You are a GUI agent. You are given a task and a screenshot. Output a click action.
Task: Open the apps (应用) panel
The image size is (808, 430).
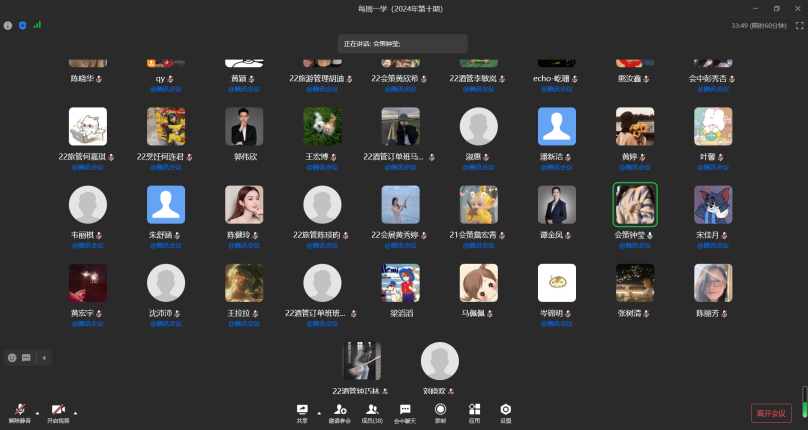[474, 411]
